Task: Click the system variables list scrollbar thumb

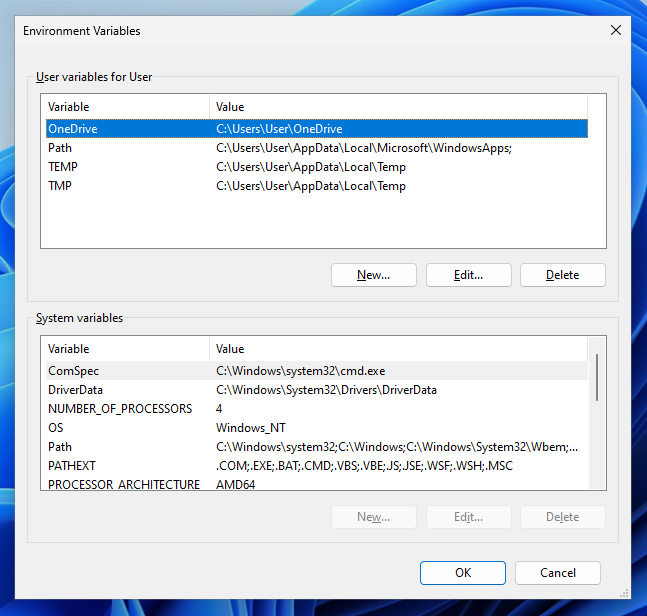Action: [597, 377]
